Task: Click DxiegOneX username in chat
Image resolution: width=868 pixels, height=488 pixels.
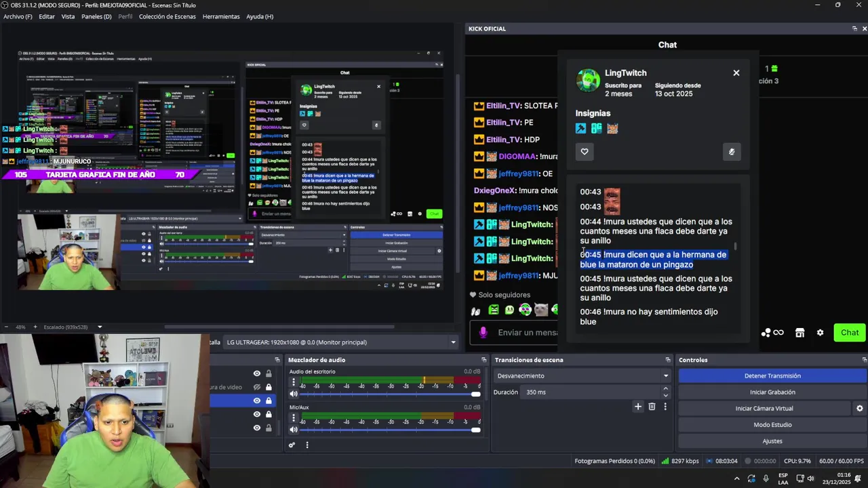Action: [x=495, y=190]
